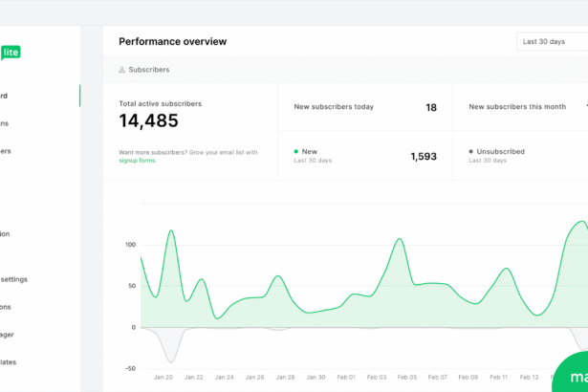Click the Jan 28 date label on chart axis

click(x=285, y=378)
